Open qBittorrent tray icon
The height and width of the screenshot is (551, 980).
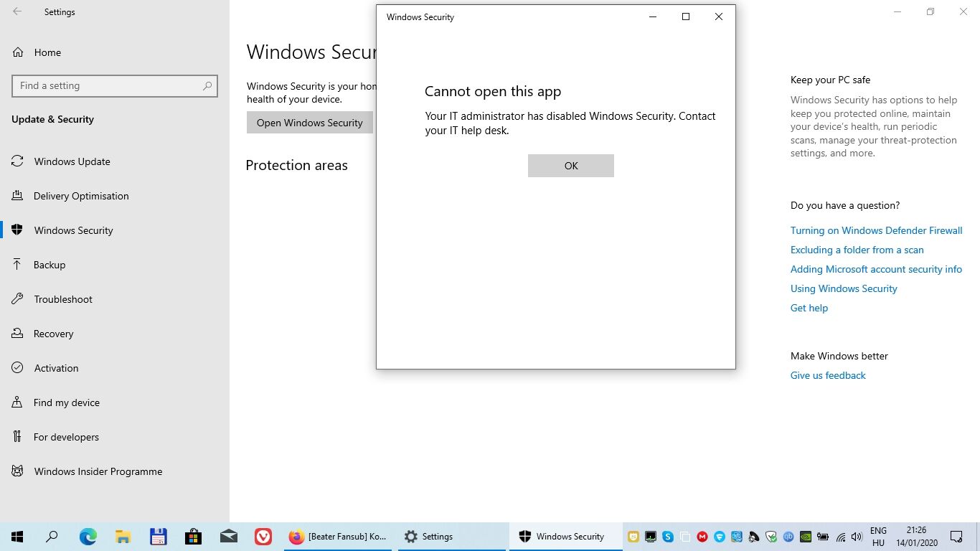[788, 537]
